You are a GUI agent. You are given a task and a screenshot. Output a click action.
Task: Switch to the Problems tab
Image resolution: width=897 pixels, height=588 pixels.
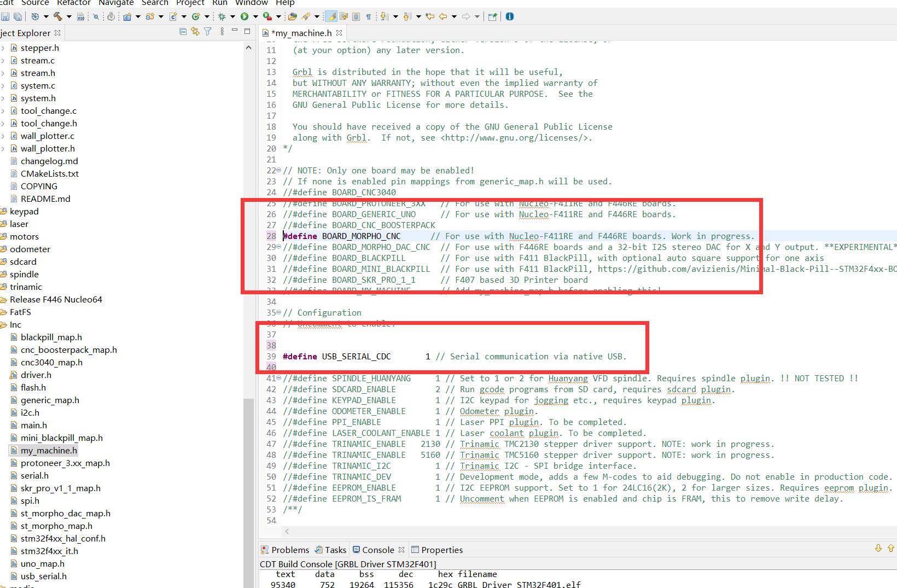pos(285,550)
